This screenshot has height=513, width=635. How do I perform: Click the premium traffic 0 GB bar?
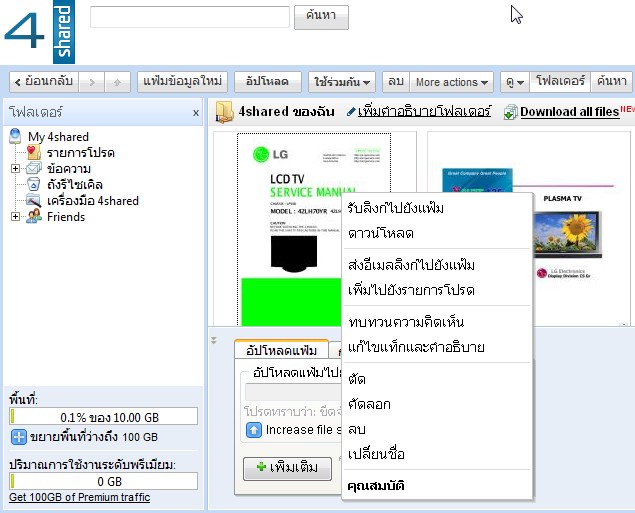104,481
